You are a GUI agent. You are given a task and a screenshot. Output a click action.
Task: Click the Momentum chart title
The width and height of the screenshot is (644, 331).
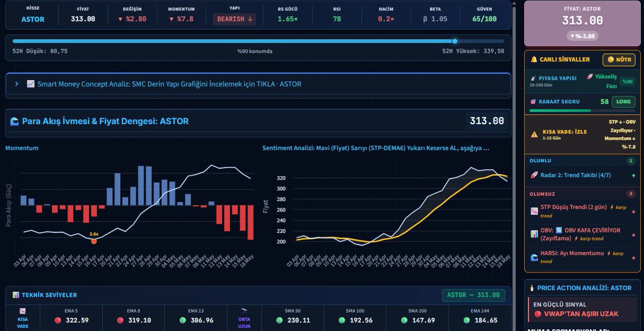(x=21, y=148)
